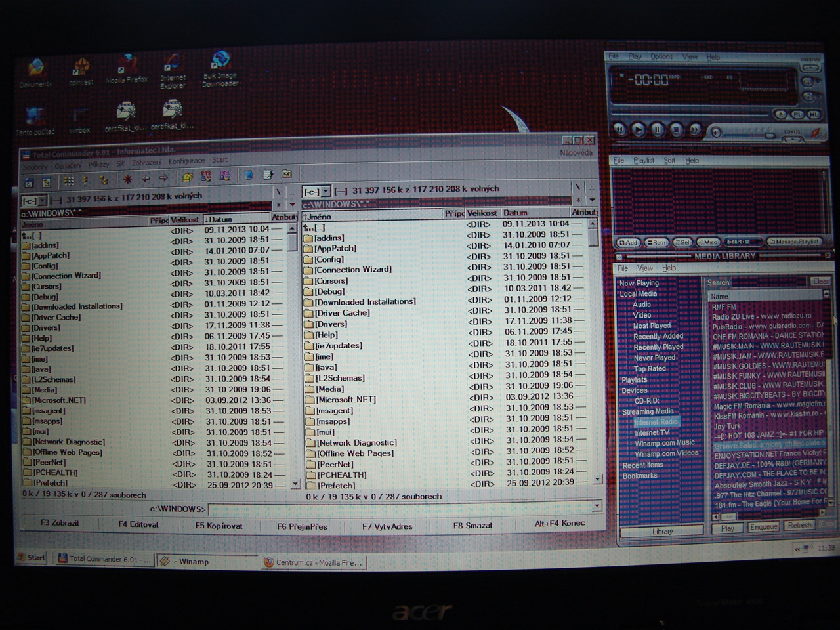Click the forward arrow in Total Commander toolbar

pyautogui.click(x=163, y=178)
